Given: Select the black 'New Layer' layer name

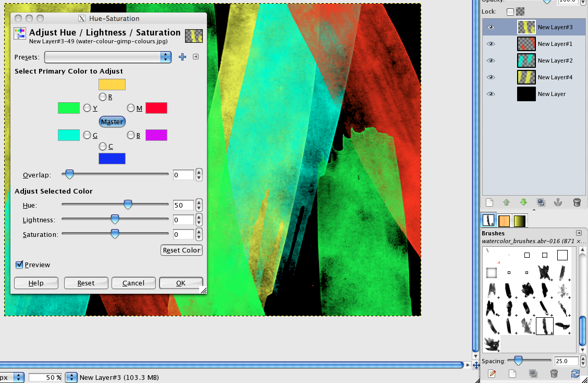Looking at the screenshot, I should [552, 94].
